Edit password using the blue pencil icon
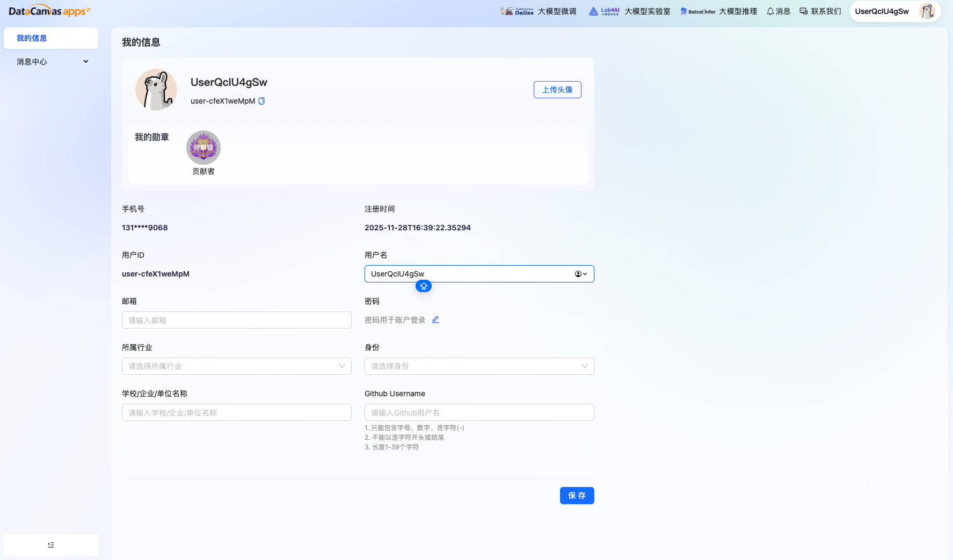The height and width of the screenshot is (560, 953). [x=435, y=319]
